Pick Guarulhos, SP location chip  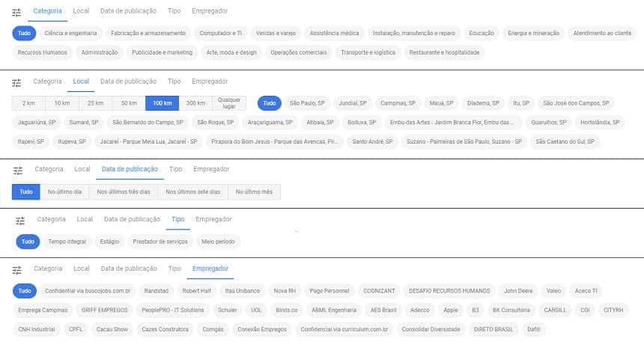pos(549,123)
